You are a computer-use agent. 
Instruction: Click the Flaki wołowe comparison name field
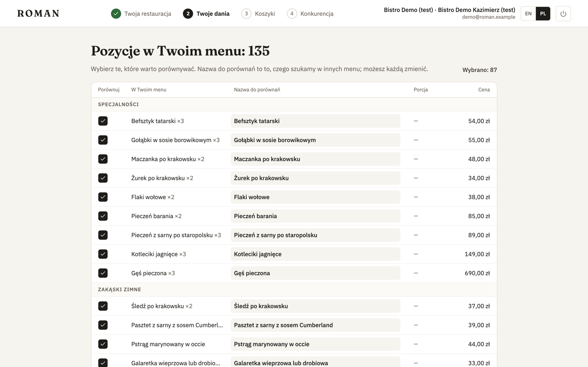(315, 197)
